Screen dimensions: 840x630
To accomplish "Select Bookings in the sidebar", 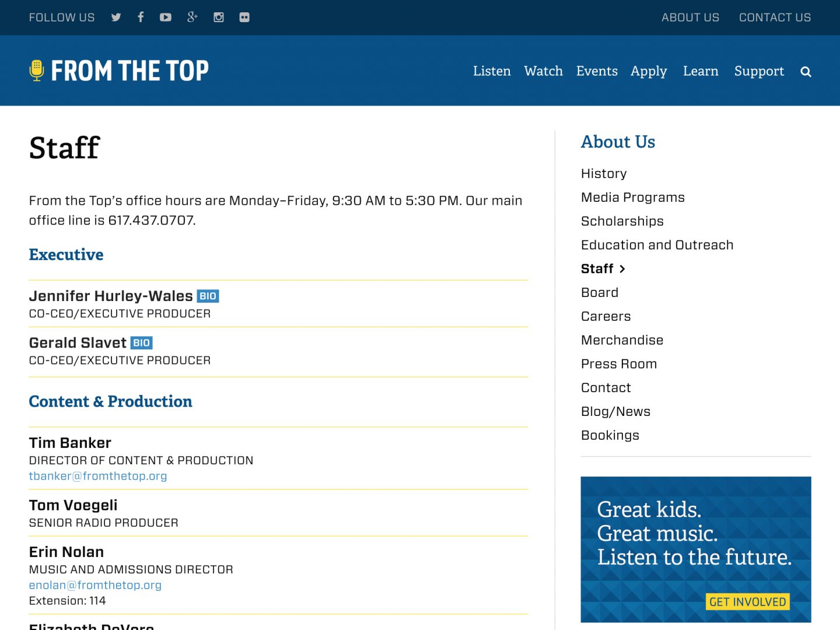I will [x=610, y=436].
